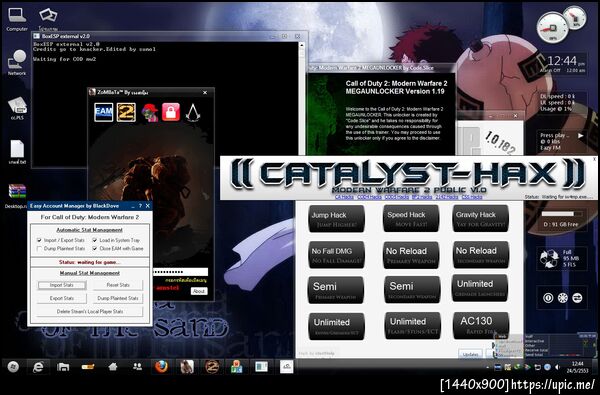Click Update button in Catalyst-Hax
Image resolution: width=600 pixels, height=395 pixels.
470,354
